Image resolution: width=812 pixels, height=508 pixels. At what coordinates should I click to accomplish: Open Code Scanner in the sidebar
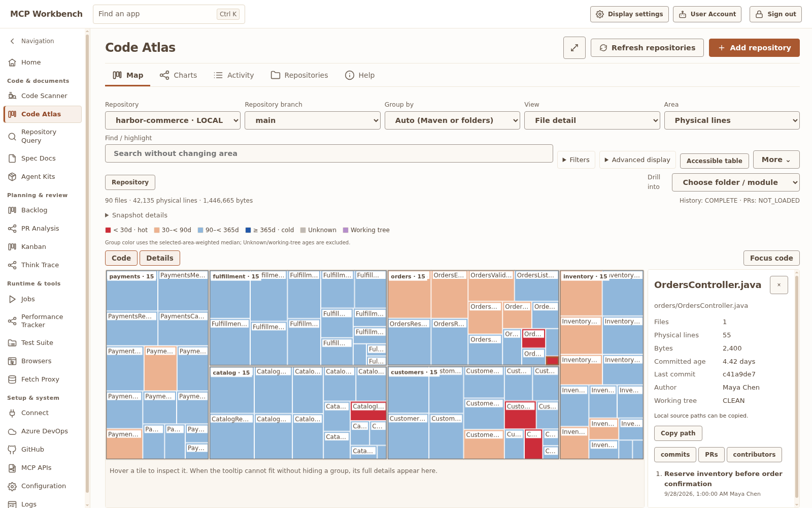click(x=43, y=96)
